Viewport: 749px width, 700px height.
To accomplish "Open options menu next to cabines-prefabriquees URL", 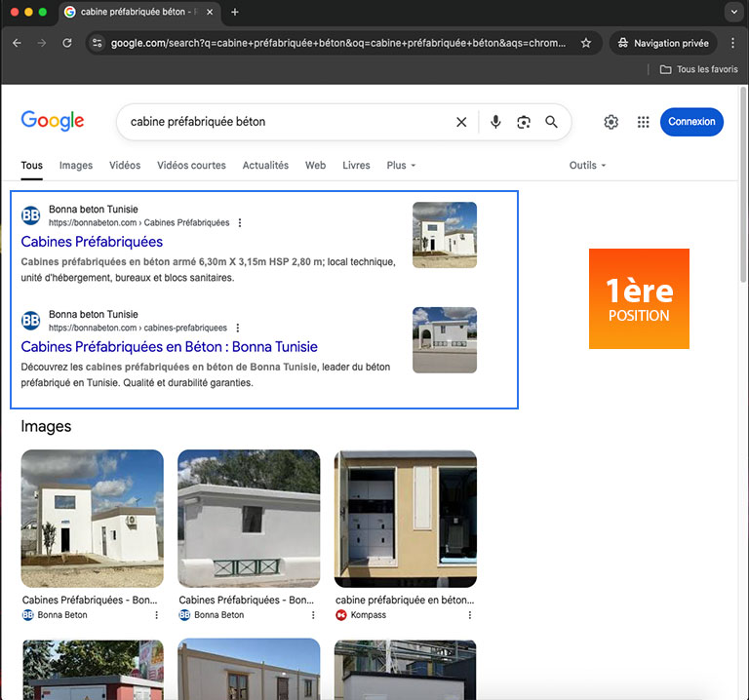I will 237,328.
